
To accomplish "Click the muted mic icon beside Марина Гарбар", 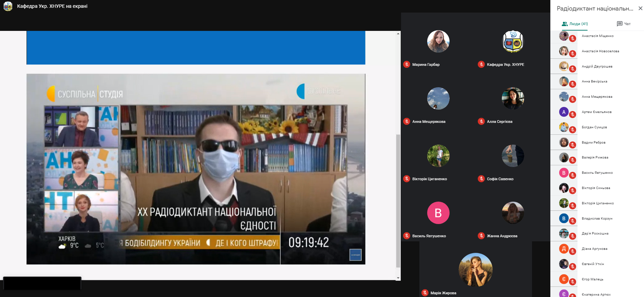I will (406, 64).
